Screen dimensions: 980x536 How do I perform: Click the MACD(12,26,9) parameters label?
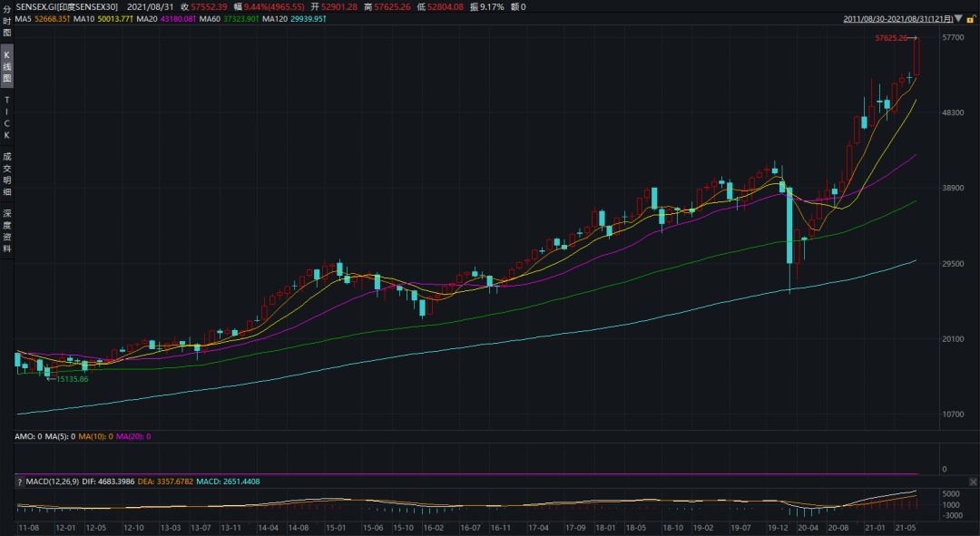click(53, 482)
